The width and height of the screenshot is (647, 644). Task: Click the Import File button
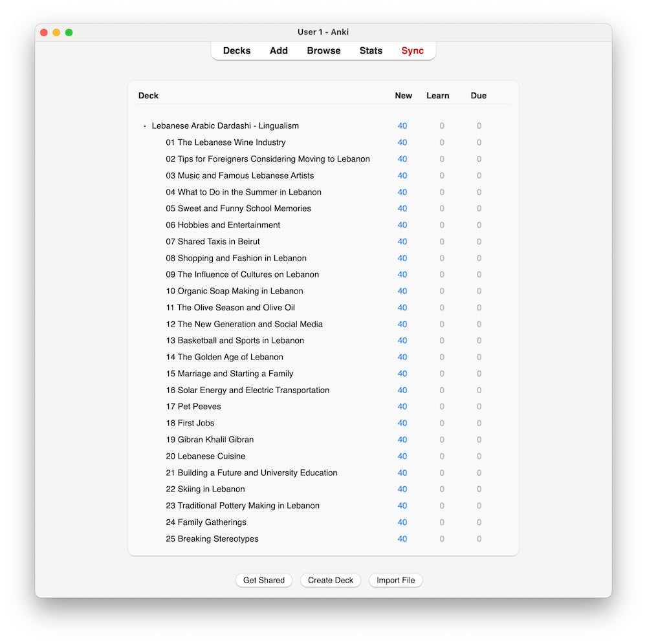click(395, 580)
